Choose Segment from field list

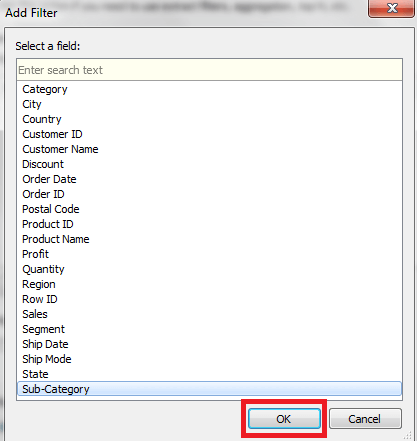coord(43,329)
